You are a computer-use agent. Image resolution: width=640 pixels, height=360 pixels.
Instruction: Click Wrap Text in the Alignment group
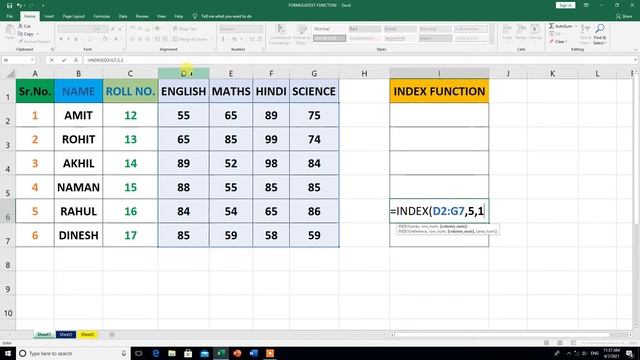pos(185,29)
